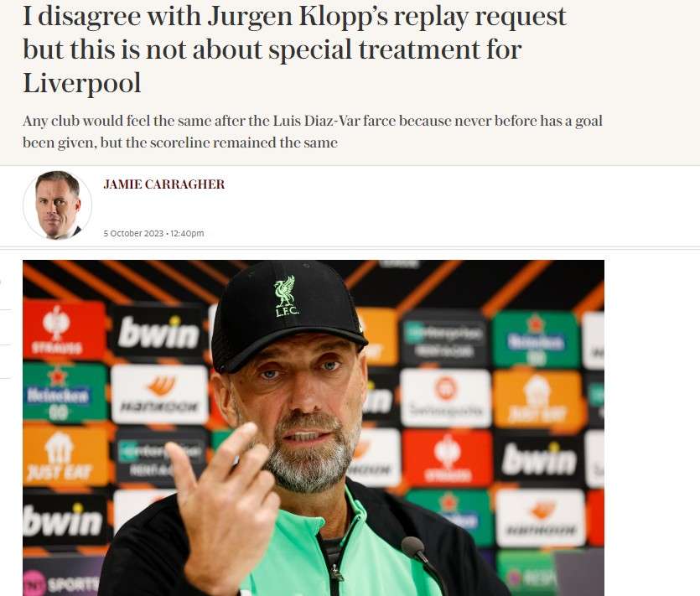
Task: Click the white Hankook logo beside Heineken
Action: [159, 394]
